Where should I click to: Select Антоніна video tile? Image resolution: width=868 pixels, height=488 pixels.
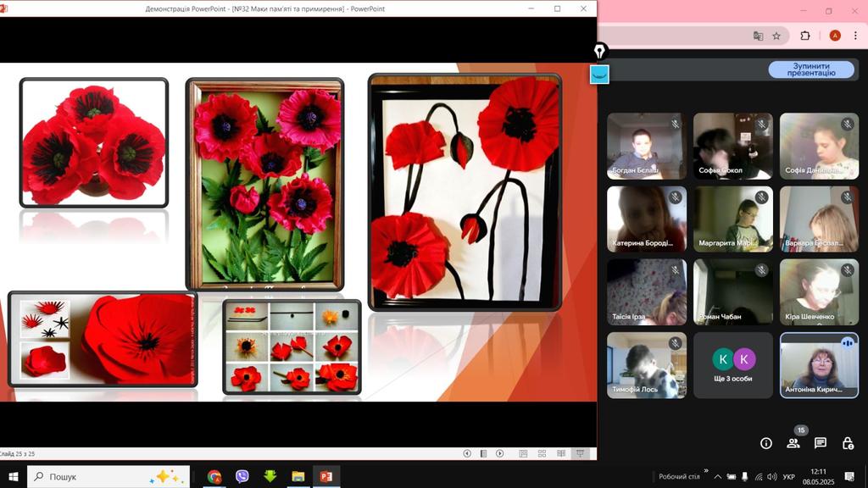coord(819,365)
